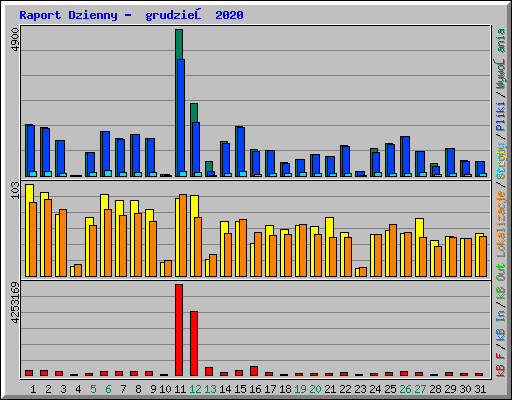
Task: Click the red kB bar for day 12
Action: pyautogui.click(x=194, y=343)
